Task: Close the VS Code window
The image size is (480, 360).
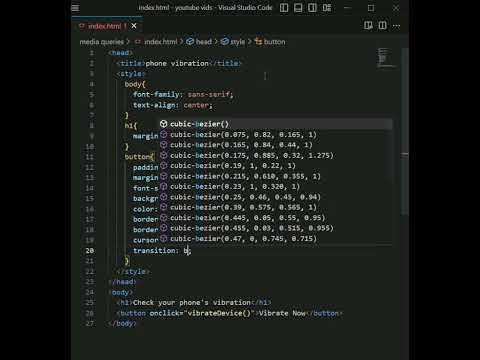Action: pos(396,8)
